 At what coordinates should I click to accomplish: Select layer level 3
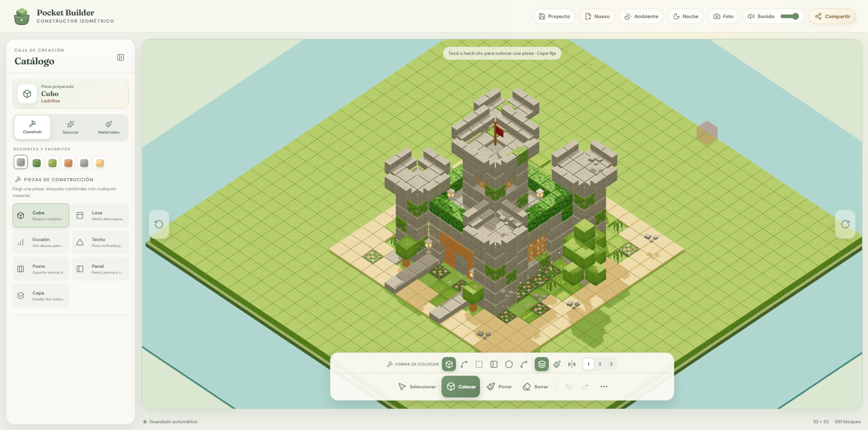[611, 364]
